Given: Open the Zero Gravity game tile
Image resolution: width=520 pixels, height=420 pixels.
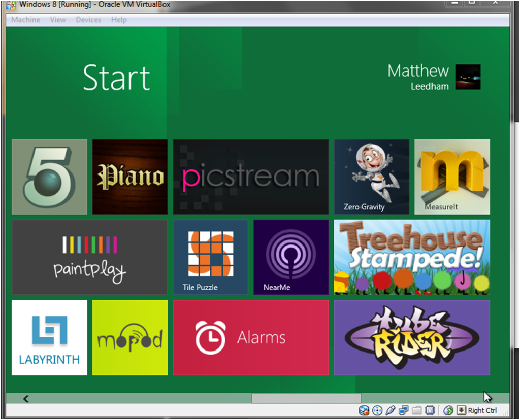Looking at the screenshot, I should (372, 177).
